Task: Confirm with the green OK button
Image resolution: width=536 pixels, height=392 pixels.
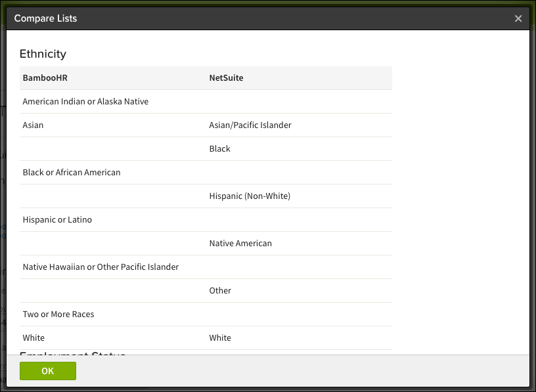Action: click(x=48, y=371)
